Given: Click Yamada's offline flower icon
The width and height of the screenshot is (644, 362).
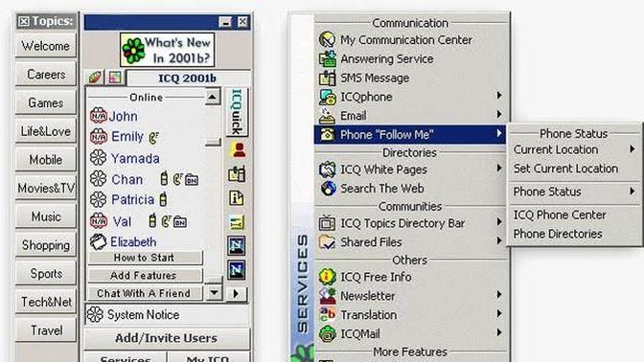Looking at the screenshot, I should click(x=98, y=158).
